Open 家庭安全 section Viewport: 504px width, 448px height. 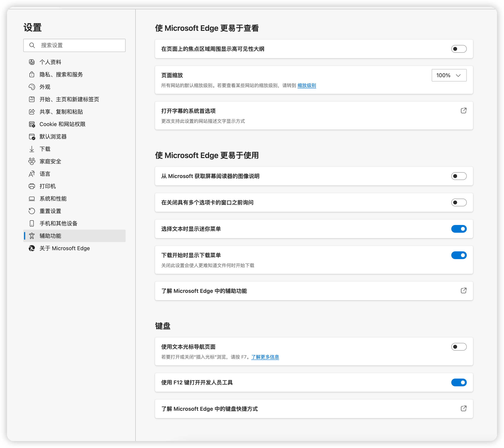click(74, 161)
